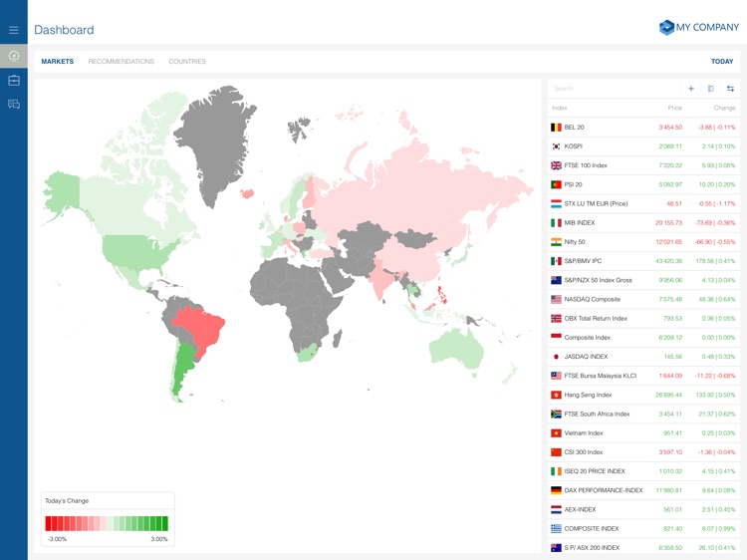Switch to the Markets tab
The image size is (747, 560).
[57, 62]
